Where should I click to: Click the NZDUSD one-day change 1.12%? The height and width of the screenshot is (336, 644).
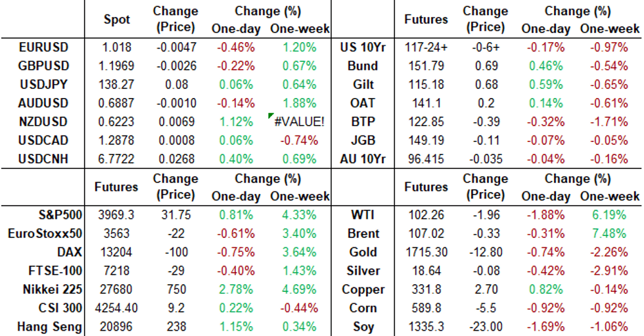237,122
